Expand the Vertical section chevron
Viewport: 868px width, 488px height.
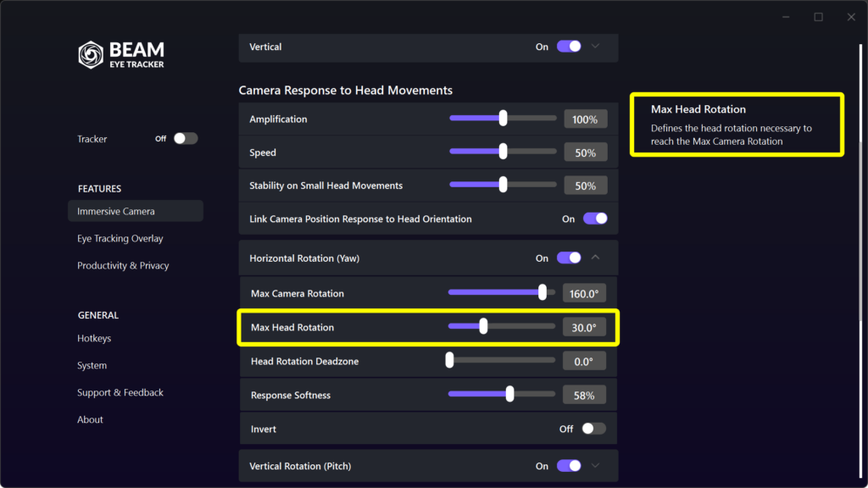point(596,47)
